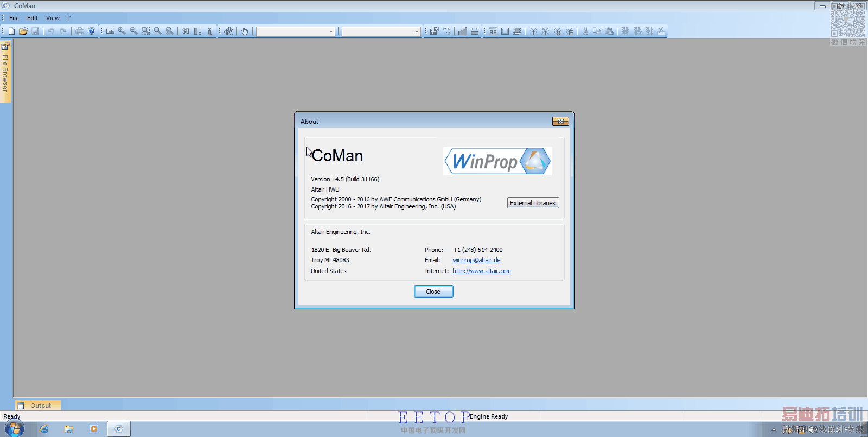Click the rectangle frame icon
Image resolution: width=868 pixels, height=437 pixels.
coord(505,31)
